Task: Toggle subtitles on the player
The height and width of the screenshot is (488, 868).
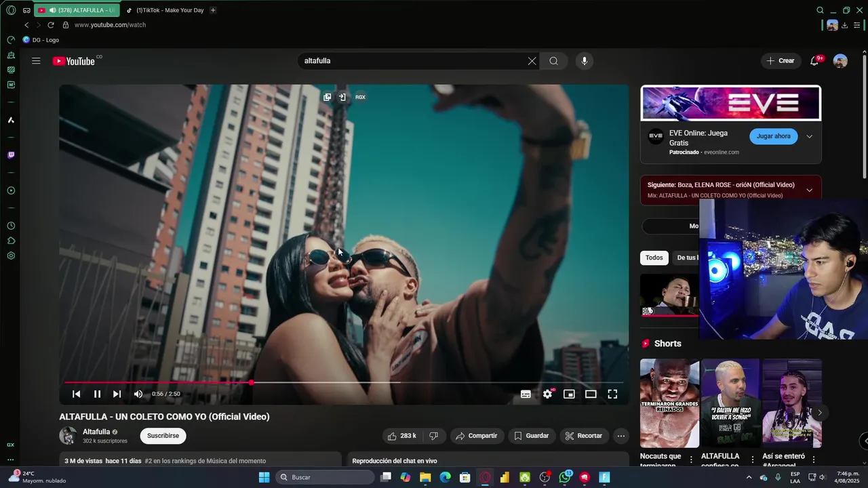Action: (x=526, y=394)
